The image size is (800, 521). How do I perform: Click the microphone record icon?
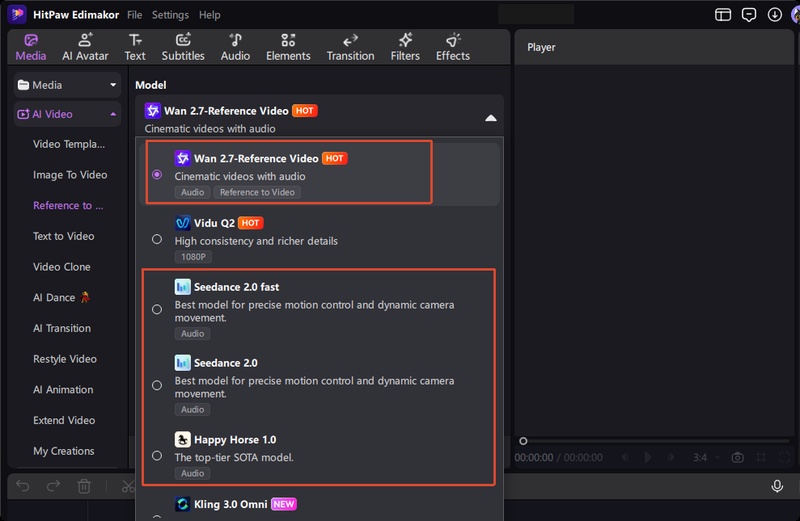click(x=777, y=486)
